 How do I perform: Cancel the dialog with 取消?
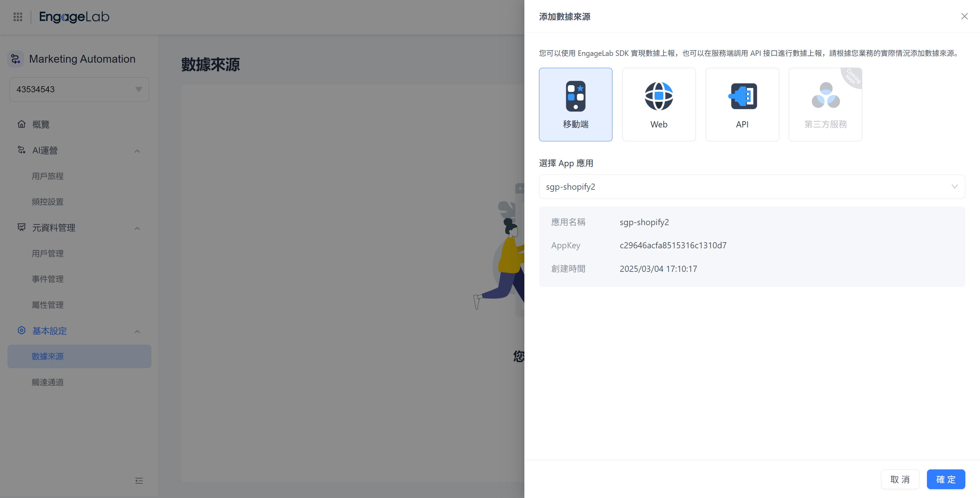(x=900, y=479)
